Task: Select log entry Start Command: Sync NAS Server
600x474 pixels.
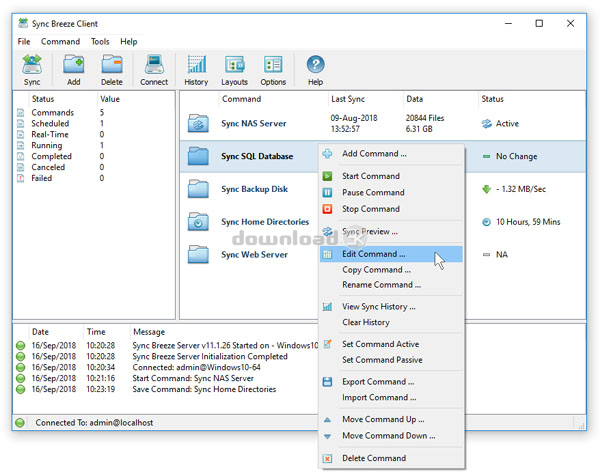Action: (x=193, y=378)
